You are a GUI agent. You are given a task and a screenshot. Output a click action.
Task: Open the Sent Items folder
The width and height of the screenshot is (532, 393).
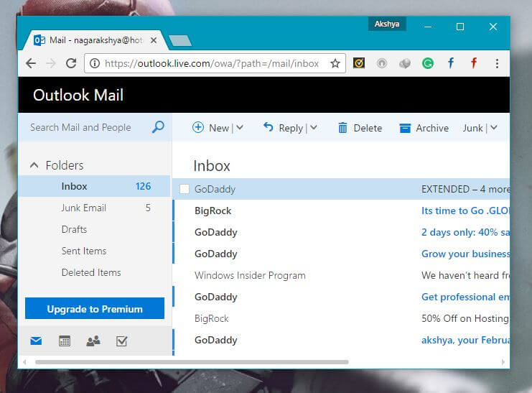(83, 251)
